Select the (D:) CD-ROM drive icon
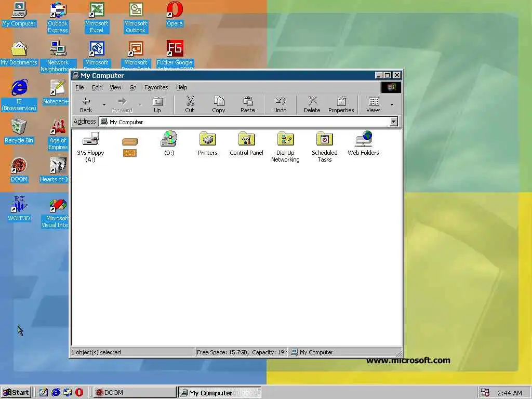Image resolution: width=532 pixels, height=399 pixels. click(x=169, y=143)
